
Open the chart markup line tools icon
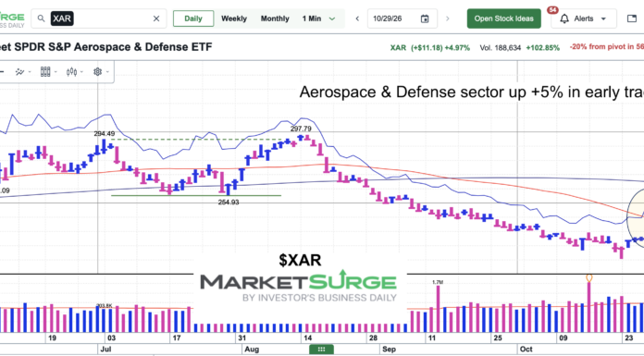(x=19, y=72)
